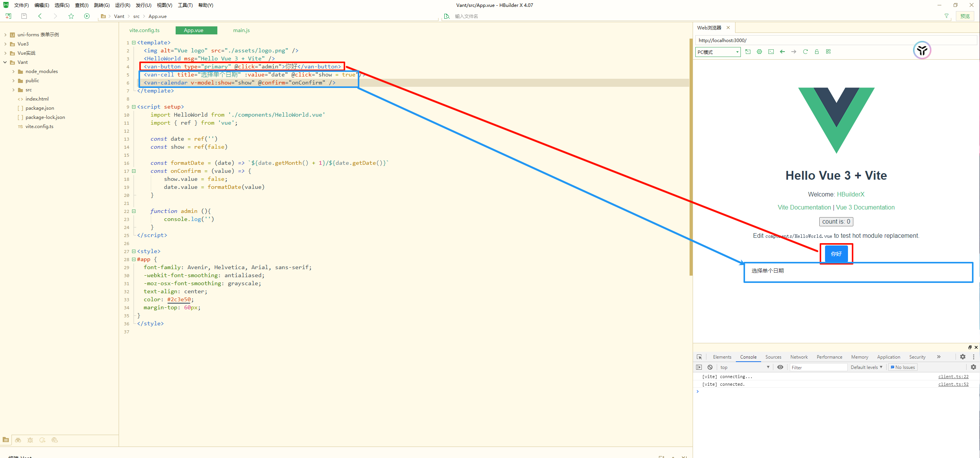Collapse the script setup fold marker
This screenshot has height=458, width=980.
tap(134, 107)
